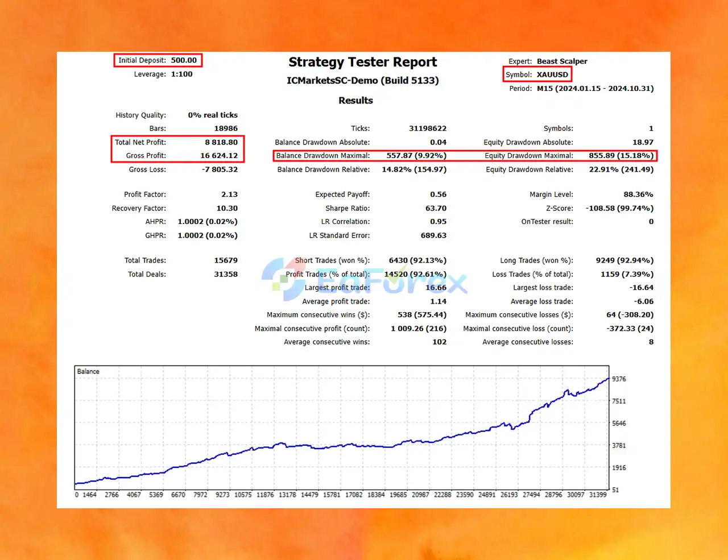Select the ICMarketsSC-Demo (Build 5133) text
This screenshot has width=728, height=560.
pos(362,80)
